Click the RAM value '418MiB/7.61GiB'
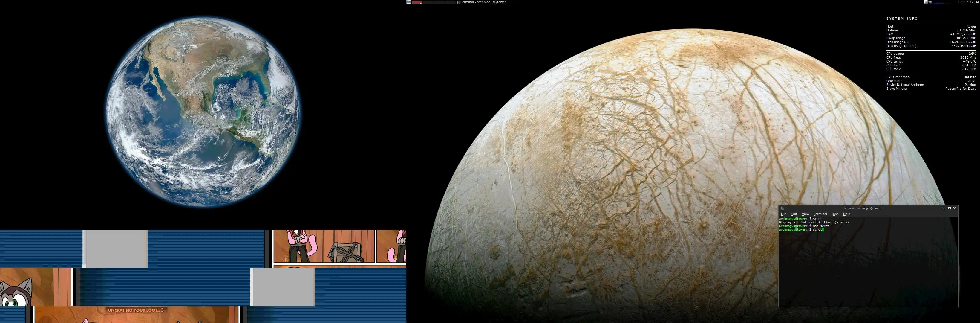The width and height of the screenshot is (980, 323). pos(963,34)
